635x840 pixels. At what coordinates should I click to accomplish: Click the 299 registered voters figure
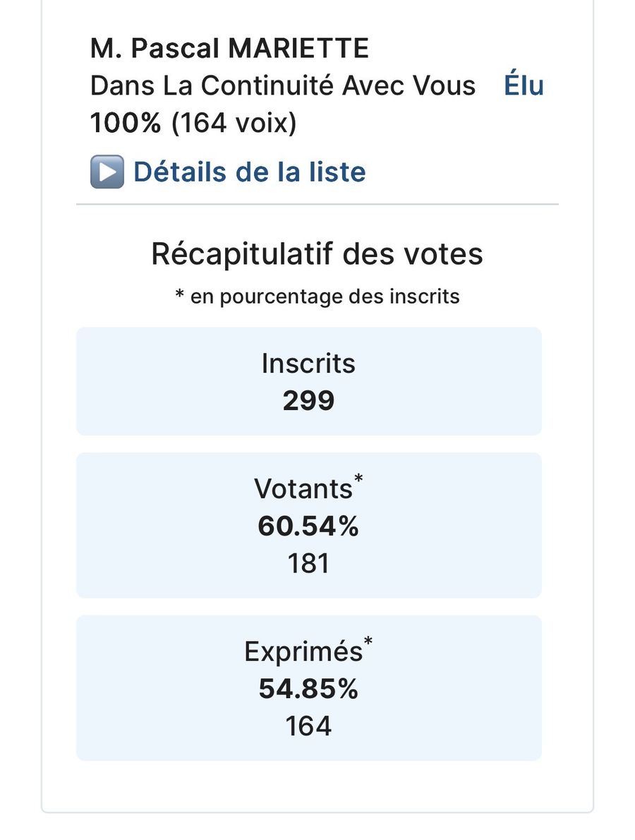(308, 401)
